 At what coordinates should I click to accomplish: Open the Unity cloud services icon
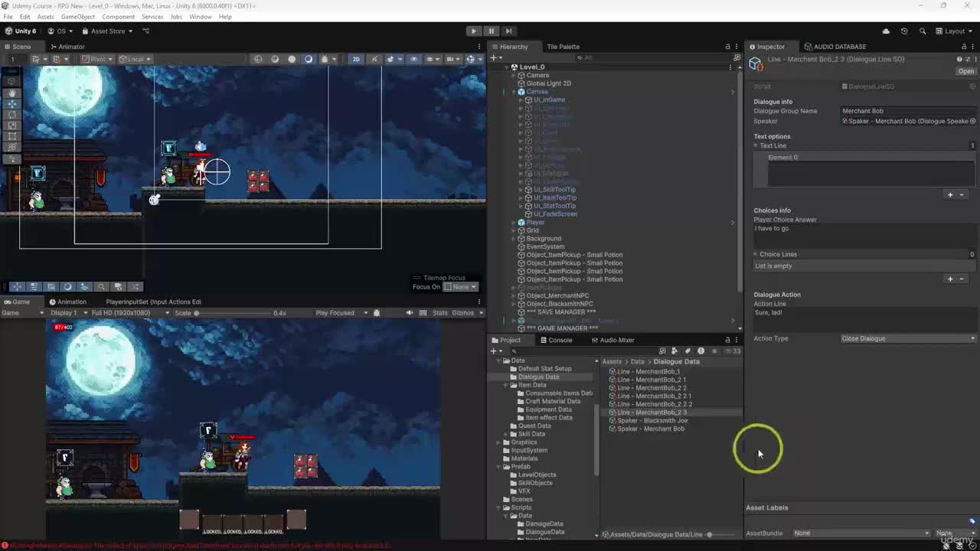pyautogui.click(x=886, y=31)
